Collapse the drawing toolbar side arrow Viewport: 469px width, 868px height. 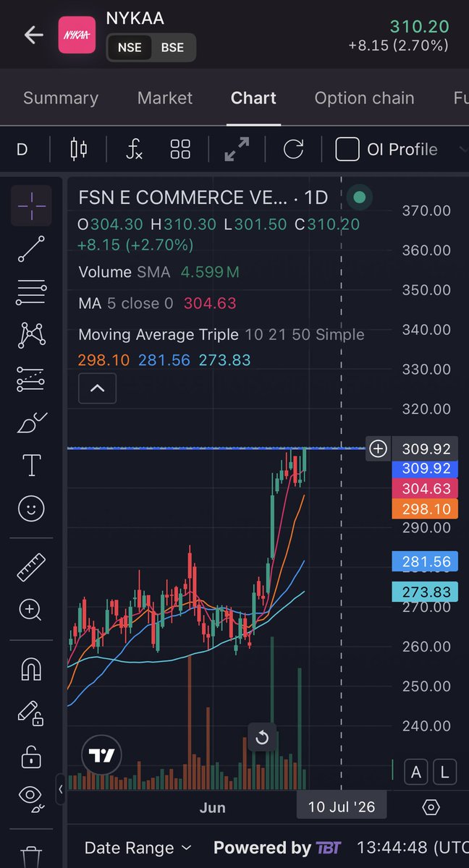(x=61, y=789)
